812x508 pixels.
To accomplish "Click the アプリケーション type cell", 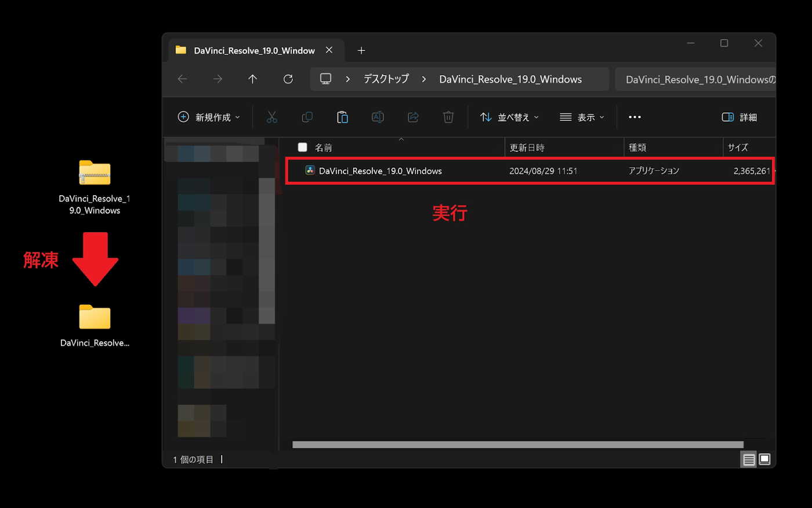I will click(654, 171).
